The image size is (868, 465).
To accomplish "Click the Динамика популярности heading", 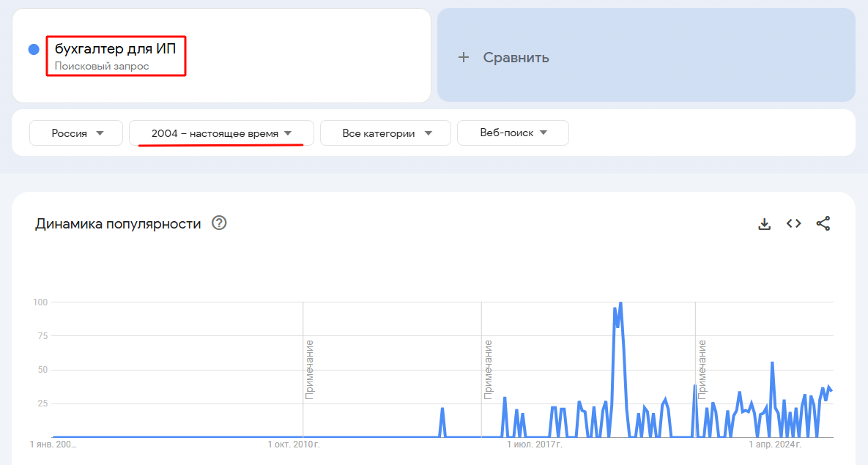I will (x=118, y=224).
